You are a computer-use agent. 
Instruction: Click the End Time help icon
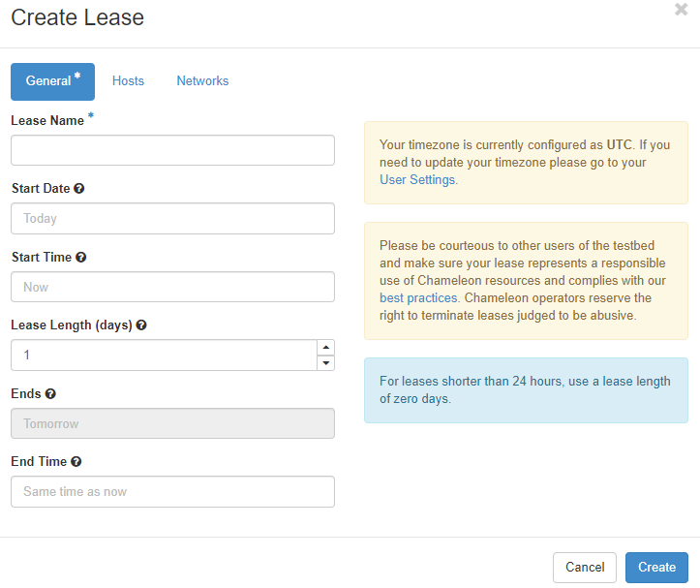click(x=76, y=462)
